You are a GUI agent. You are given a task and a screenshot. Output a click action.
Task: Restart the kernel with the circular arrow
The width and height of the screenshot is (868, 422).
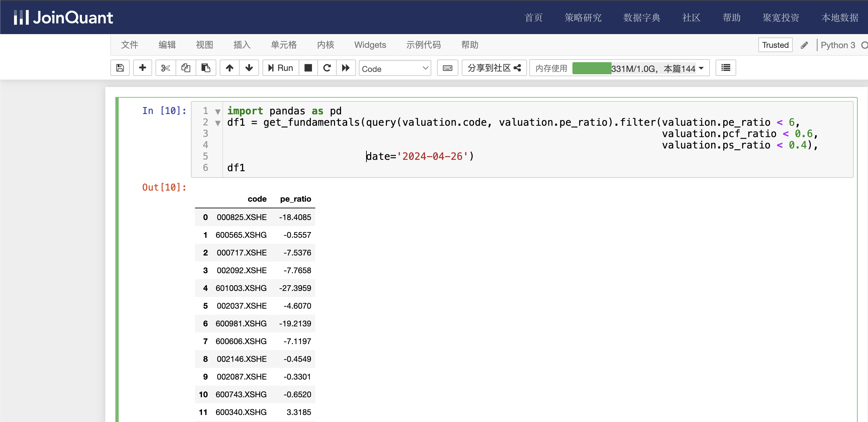327,68
